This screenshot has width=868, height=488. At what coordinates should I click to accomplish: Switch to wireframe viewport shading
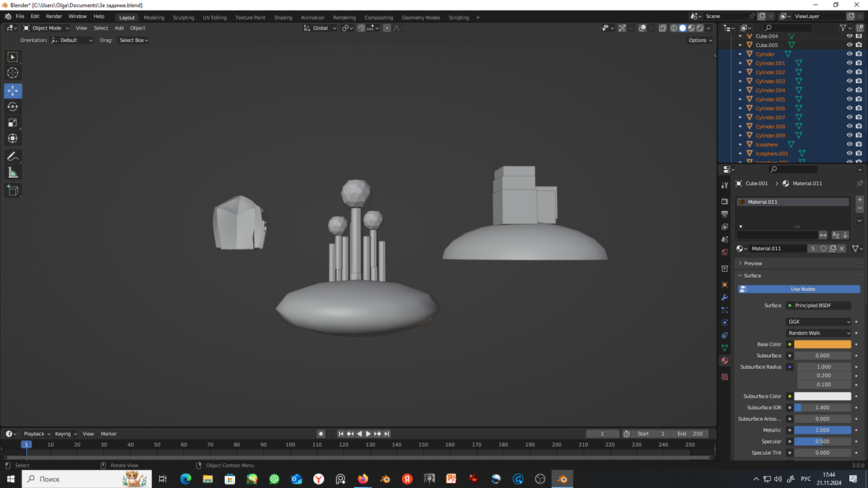click(674, 28)
